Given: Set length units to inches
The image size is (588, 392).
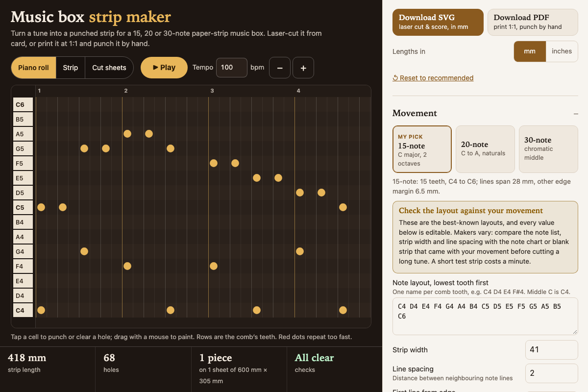Looking at the screenshot, I should point(562,51).
